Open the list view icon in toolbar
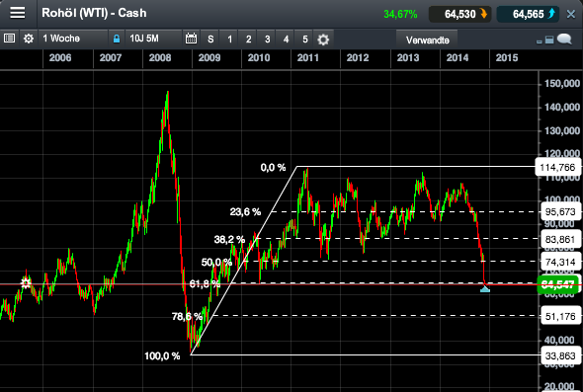Image resolution: width=583 pixels, height=392 pixels. 9,39
